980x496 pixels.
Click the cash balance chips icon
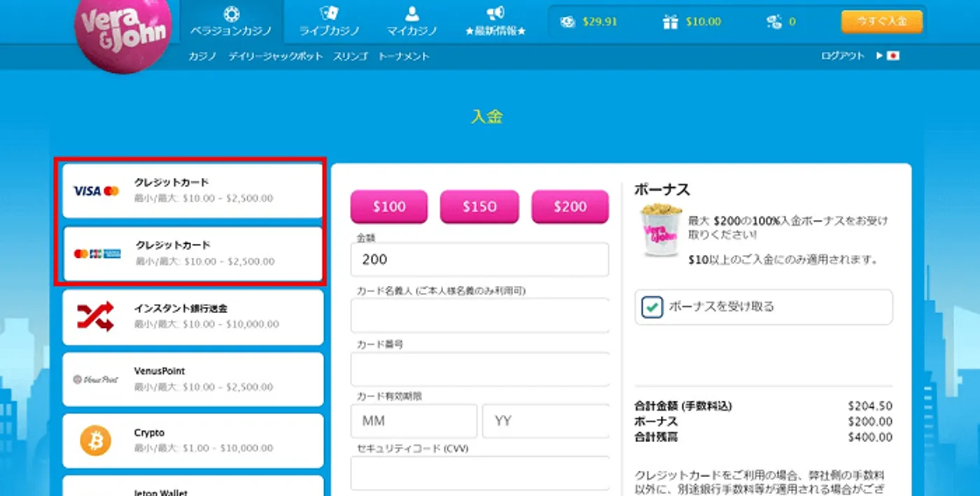568,22
